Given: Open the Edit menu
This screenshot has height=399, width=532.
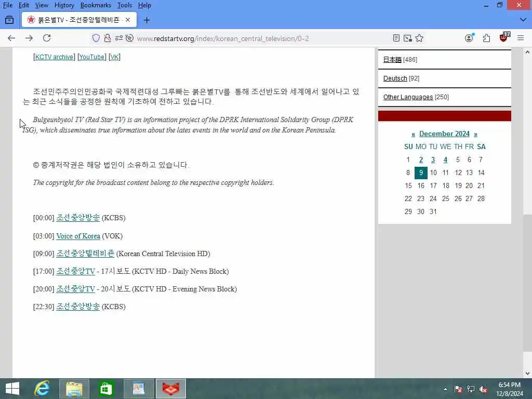Looking at the screenshot, I should tap(23, 5).
